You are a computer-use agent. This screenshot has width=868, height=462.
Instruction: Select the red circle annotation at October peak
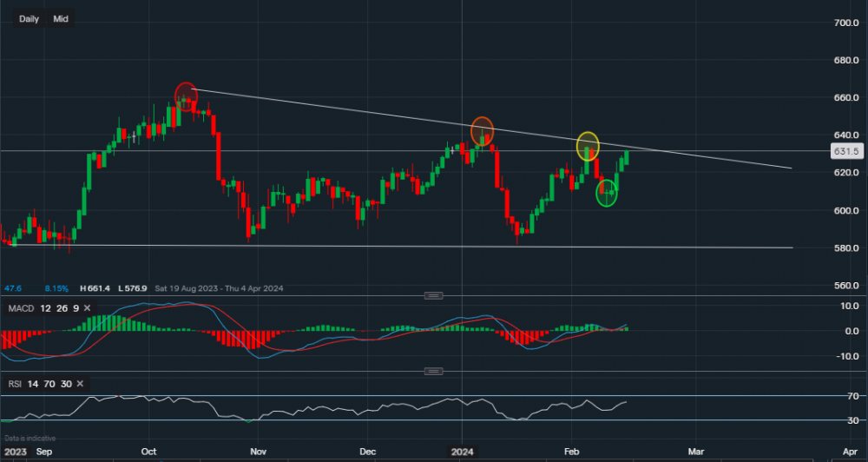[187, 95]
